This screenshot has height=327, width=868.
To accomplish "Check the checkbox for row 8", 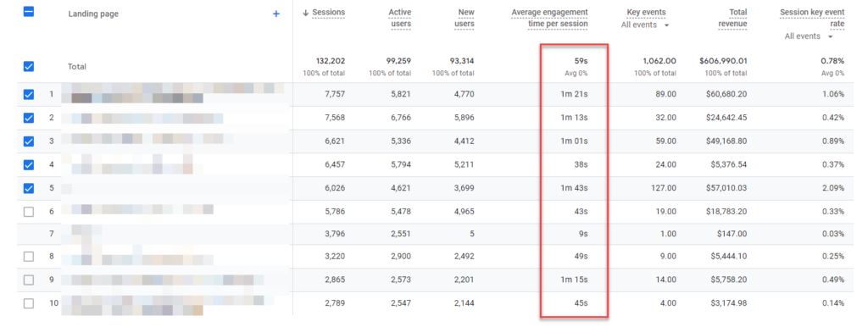I will coord(29,257).
